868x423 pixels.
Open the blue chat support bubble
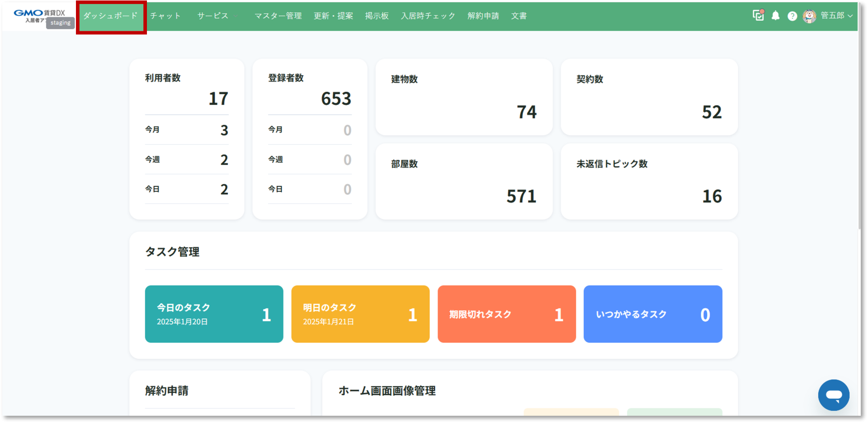[x=833, y=395]
